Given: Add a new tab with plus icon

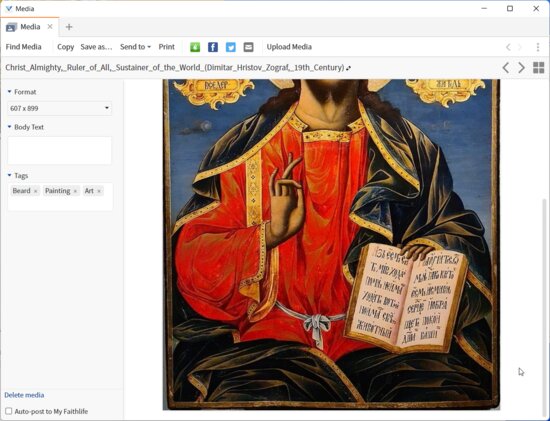Looking at the screenshot, I should click(x=69, y=27).
